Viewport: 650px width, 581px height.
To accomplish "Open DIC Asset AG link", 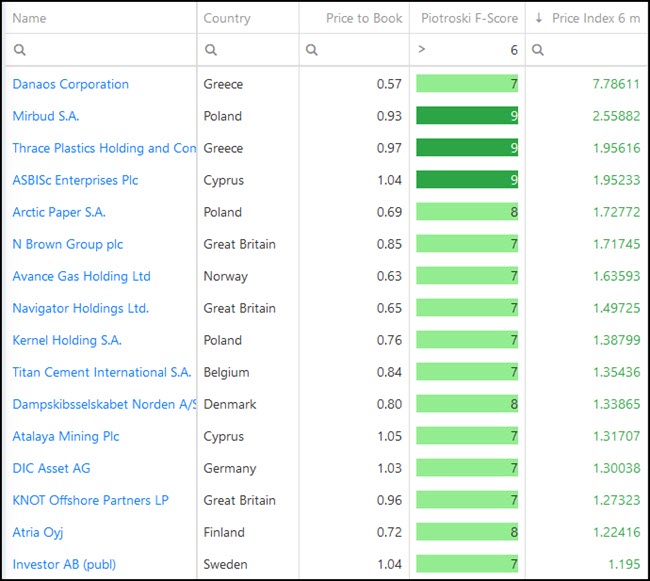I will click(51, 468).
